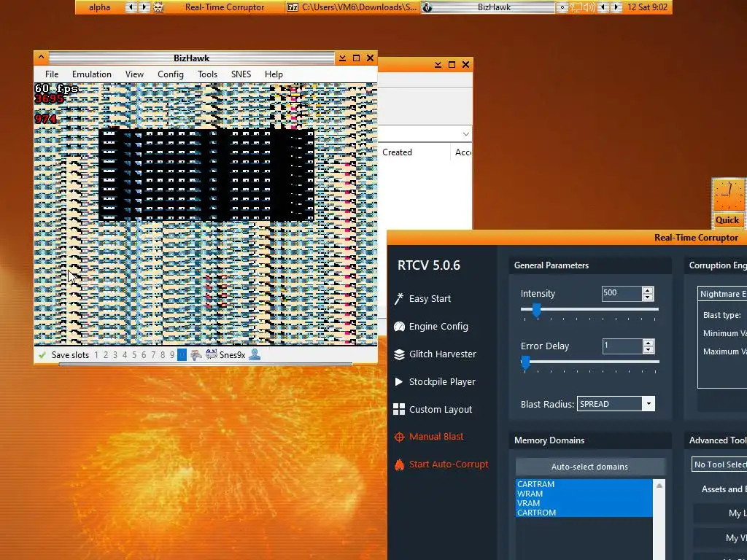Select save slot 1
This screenshot has width=747, height=560.
[96, 355]
